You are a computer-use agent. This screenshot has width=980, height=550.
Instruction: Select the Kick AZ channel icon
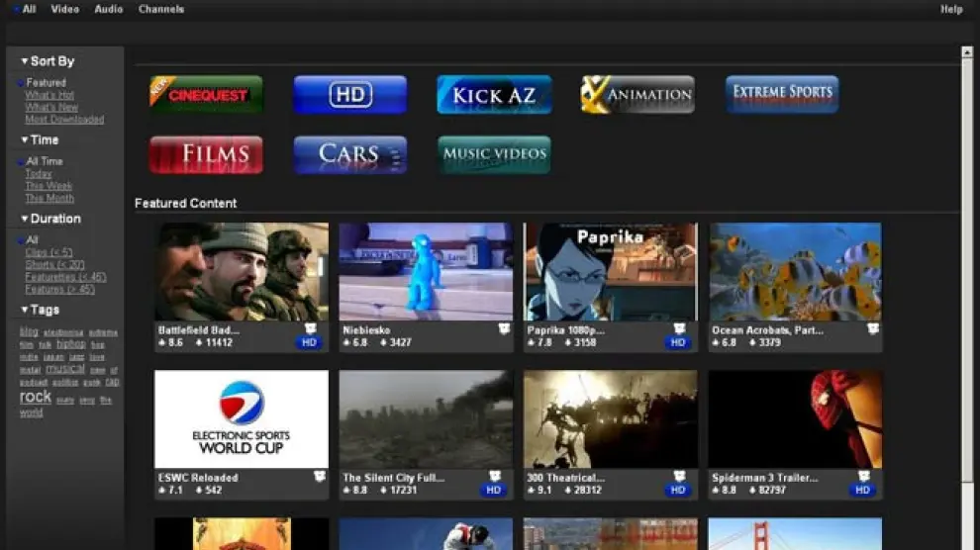[493, 95]
